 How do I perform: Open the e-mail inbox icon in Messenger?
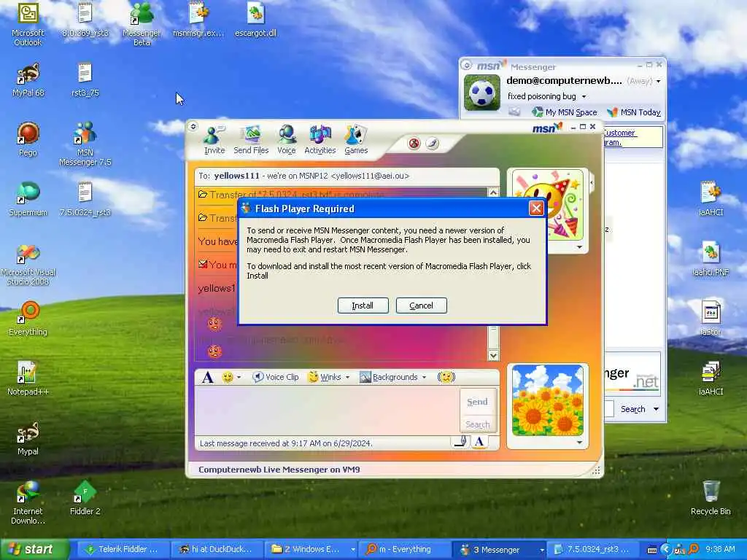pyautogui.click(x=514, y=112)
